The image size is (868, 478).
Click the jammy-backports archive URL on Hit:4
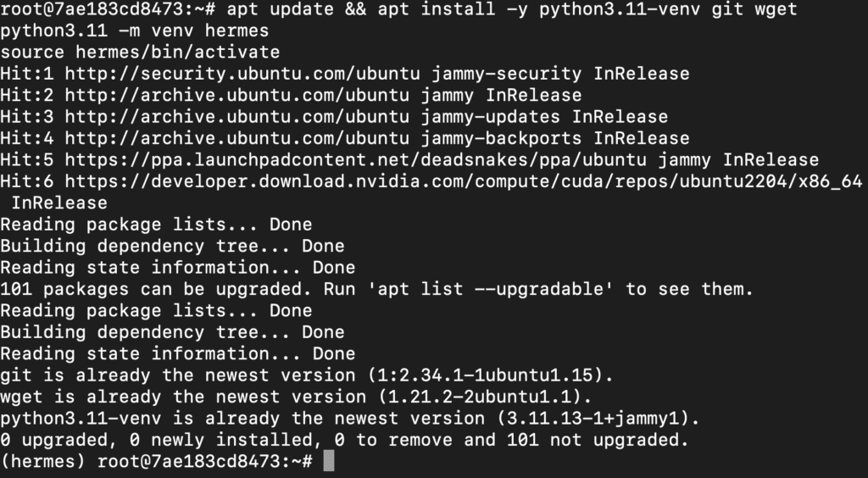pyautogui.click(x=236, y=138)
